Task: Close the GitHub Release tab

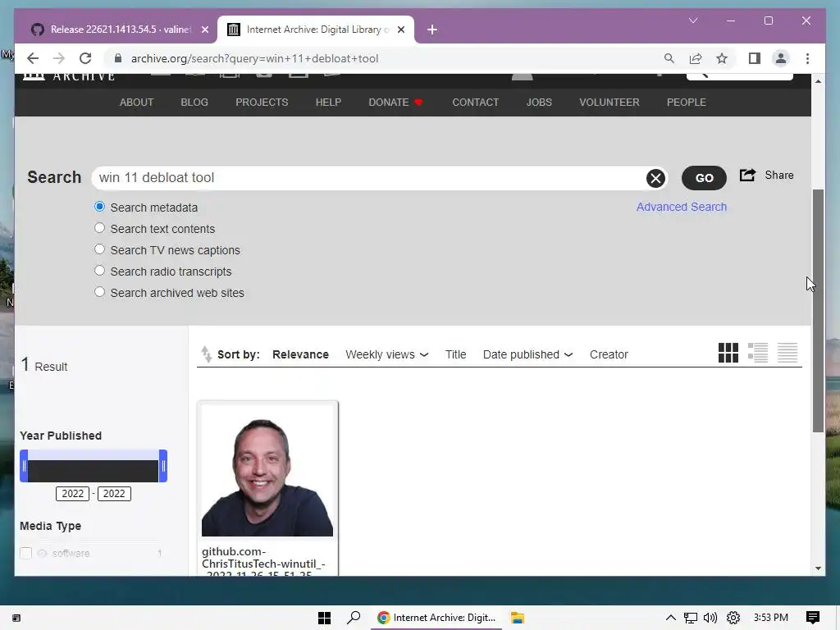Action: point(204,30)
